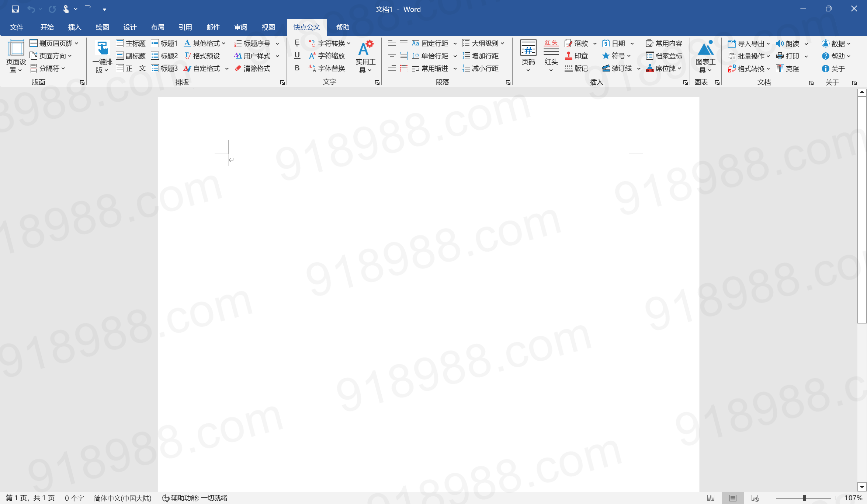
Task: Open the 大纲级别 outline level dropdown
Action: coord(483,43)
